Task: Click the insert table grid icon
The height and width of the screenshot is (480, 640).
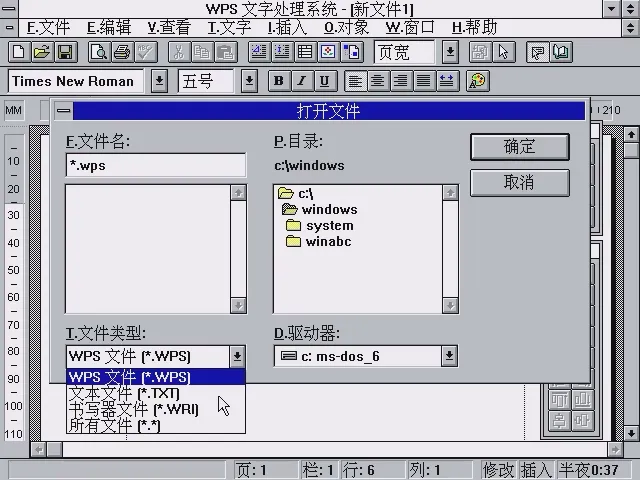Action: click(305, 52)
